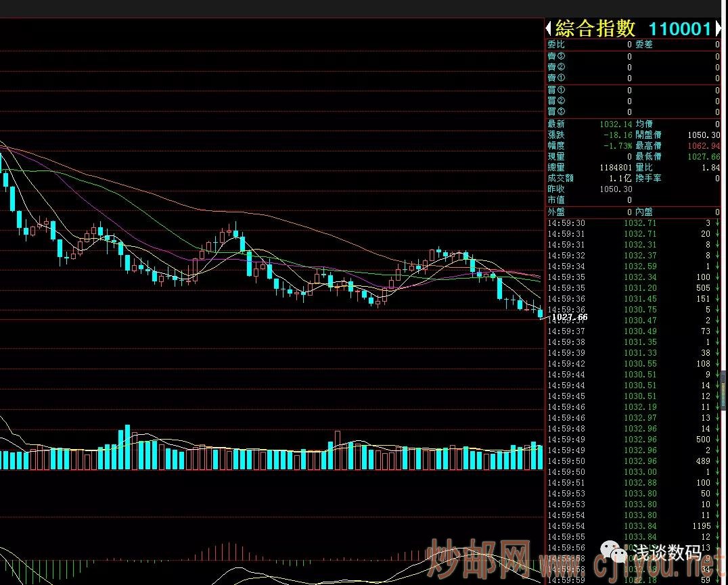Screen dimensions: 728x585
Task: Click the WeChat logo in the watermark
Action: pos(617,554)
